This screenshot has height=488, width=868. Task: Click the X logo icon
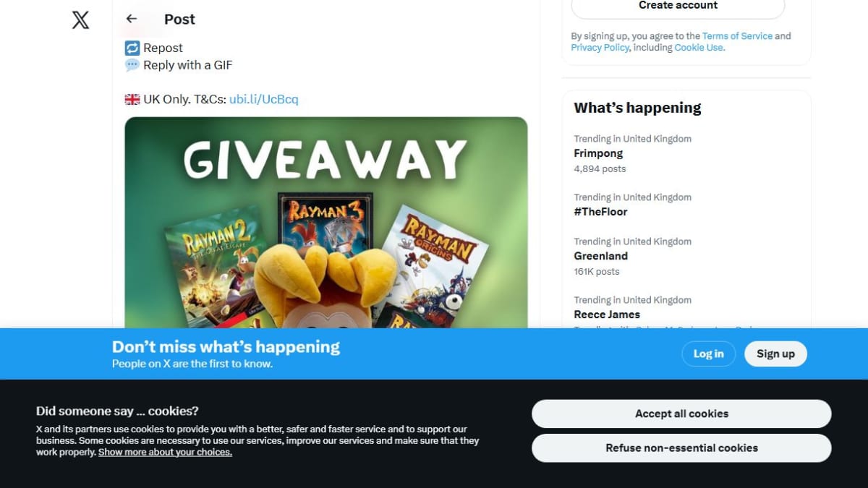(x=81, y=20)
